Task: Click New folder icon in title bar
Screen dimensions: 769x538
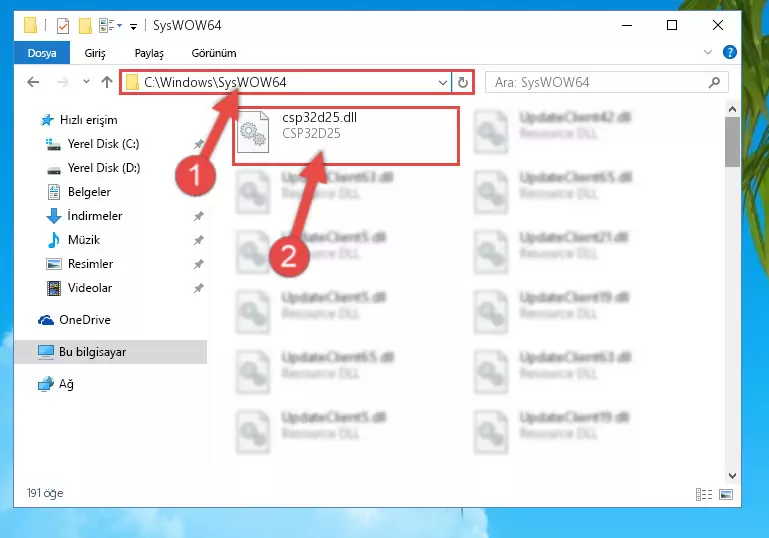Action: [85, 26]
